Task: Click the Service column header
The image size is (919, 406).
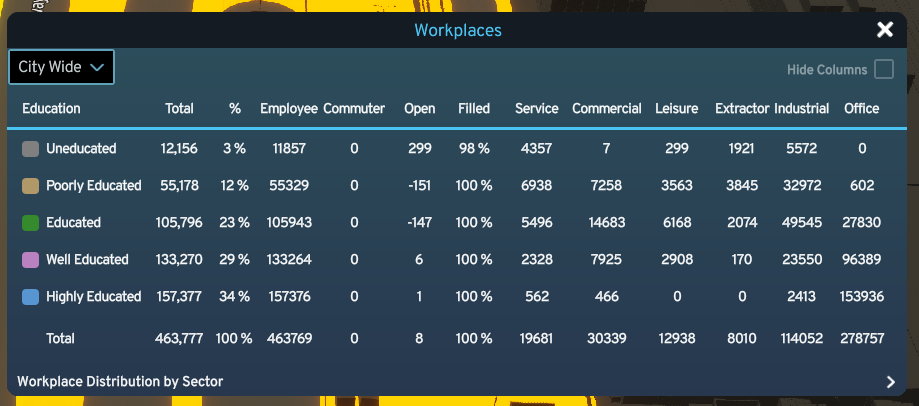Action: point(537,108)
